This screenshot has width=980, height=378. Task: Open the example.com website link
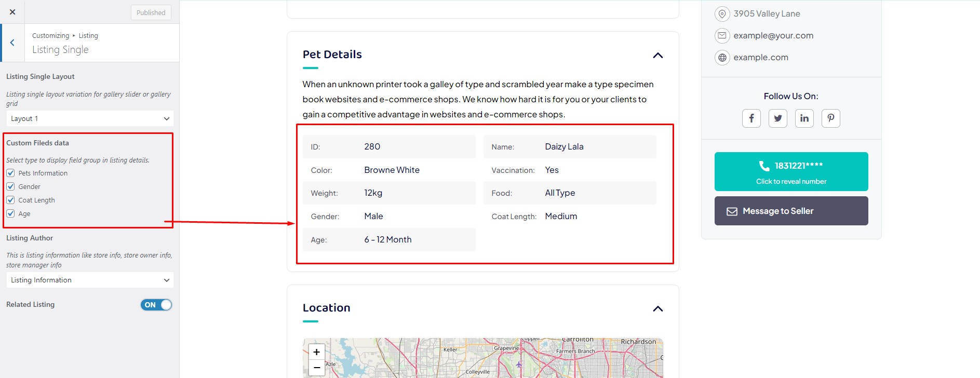[761, 58]
